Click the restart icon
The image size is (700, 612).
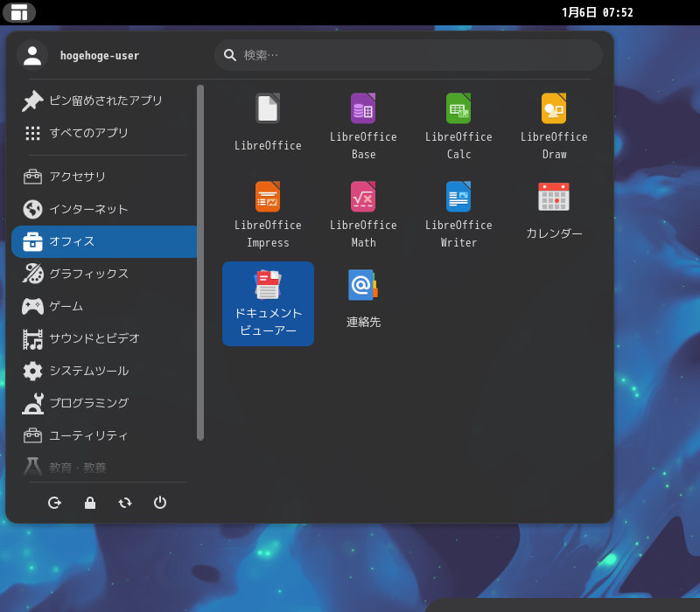click(x=125, y=503)
